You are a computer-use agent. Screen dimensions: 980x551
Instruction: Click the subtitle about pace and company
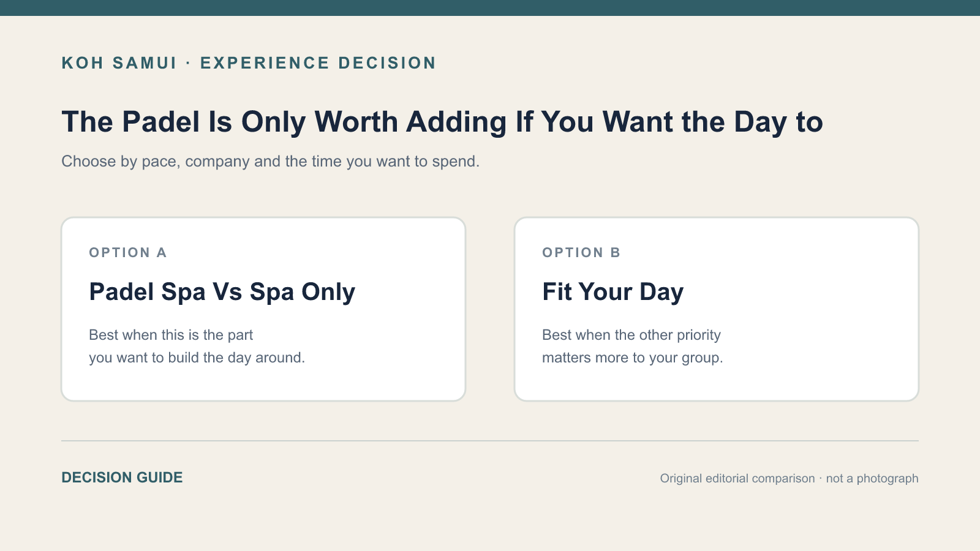[x=271, y=162]
